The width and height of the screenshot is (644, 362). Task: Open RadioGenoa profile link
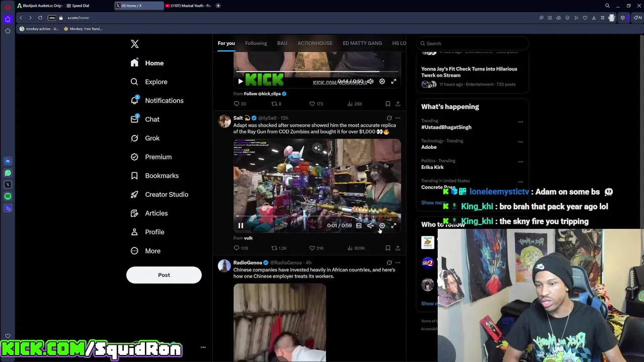tap(248, 262)
